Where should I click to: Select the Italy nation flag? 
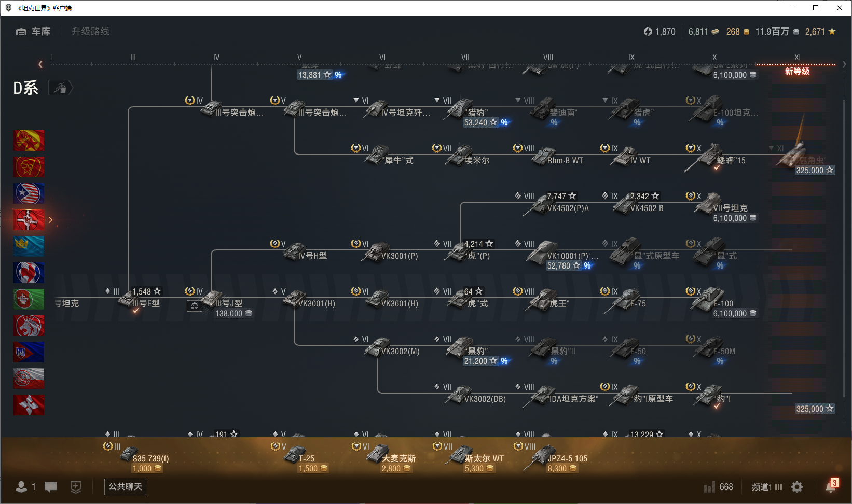(29, 299)
